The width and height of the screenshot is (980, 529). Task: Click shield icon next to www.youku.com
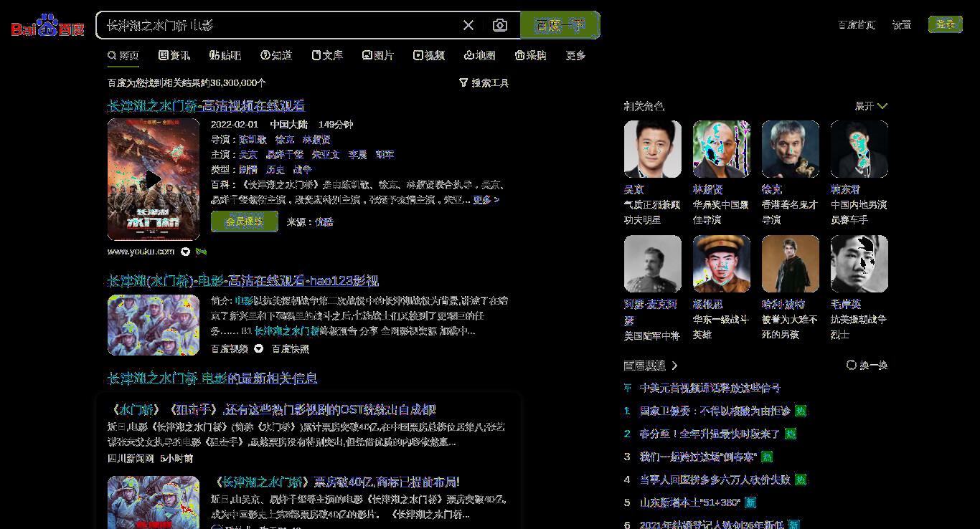click(x=186, y=252)
